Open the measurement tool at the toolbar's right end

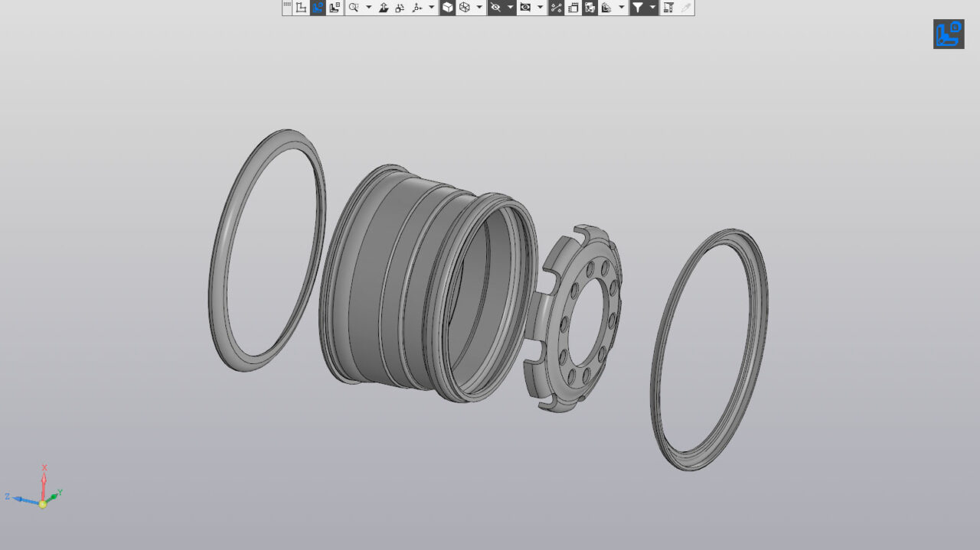(668, 7)
